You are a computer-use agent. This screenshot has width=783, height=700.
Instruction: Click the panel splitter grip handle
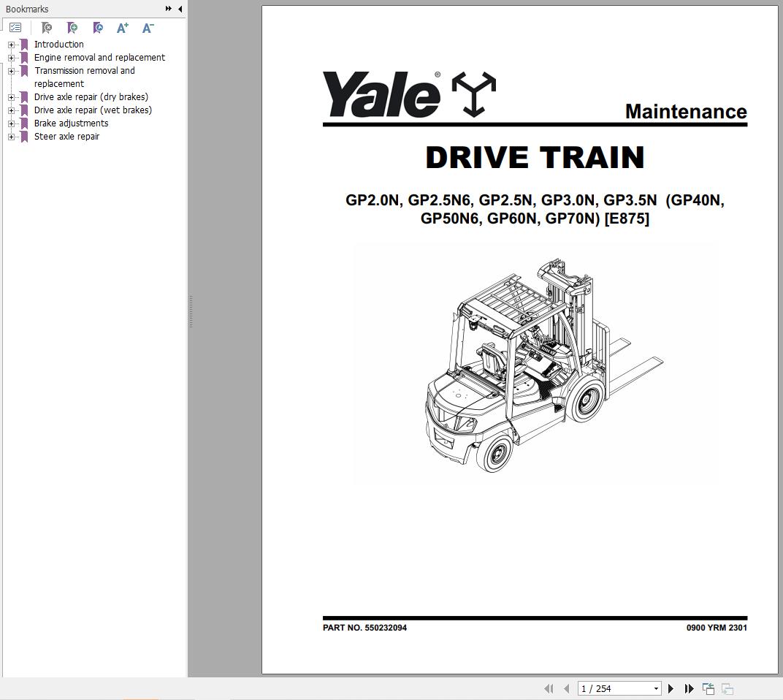[191, 311]
